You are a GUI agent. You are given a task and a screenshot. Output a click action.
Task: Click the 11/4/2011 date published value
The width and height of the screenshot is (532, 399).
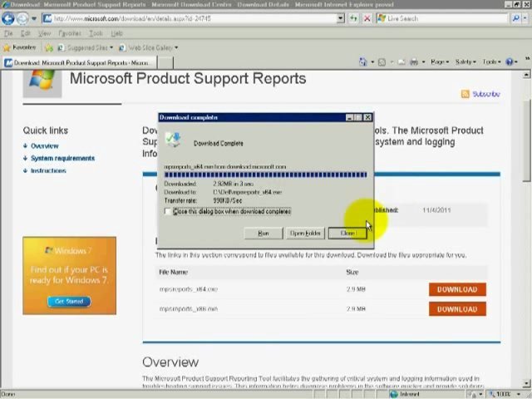(436, 210)
